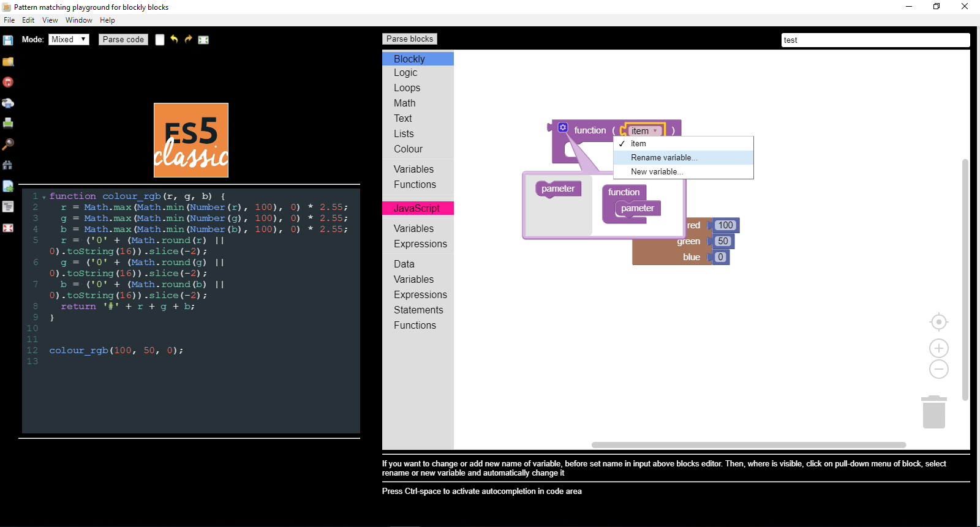This screenshot has height=527, width=980.
Task: Open the folder with magnifier icon
Action: click(x=8, y=61)
